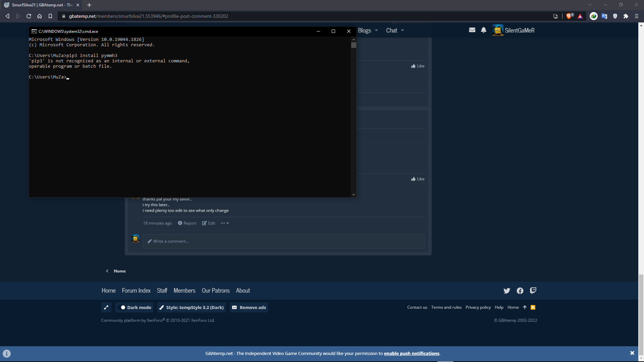Open Brave Shields lion icon
This screenshot has width=644, height=362.
[x=569, y=16]
